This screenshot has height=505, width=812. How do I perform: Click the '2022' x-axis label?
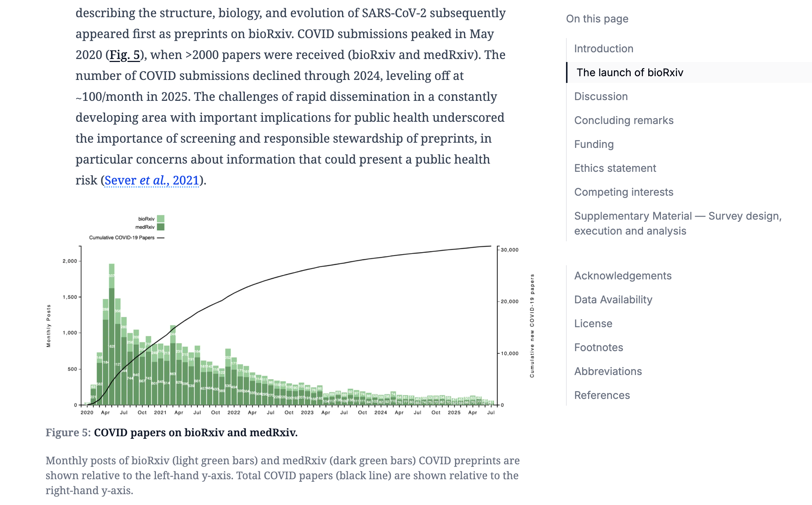(x=234, y=413)
